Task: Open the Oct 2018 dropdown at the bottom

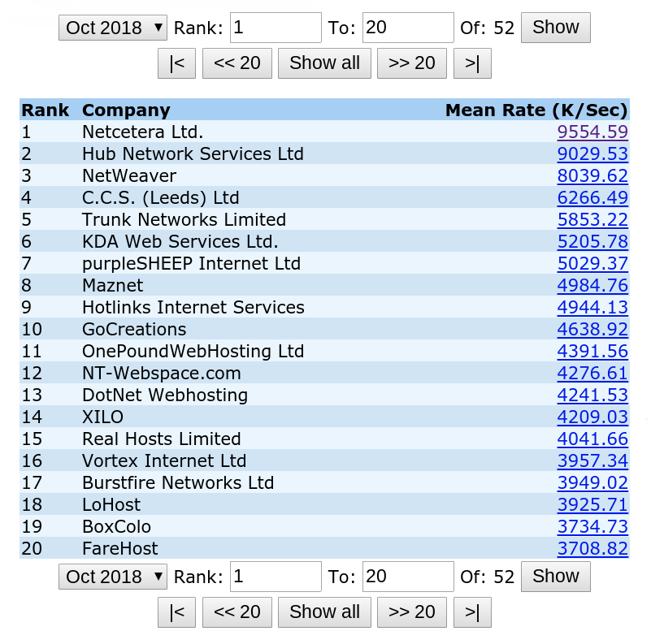Action: (112, 576)
